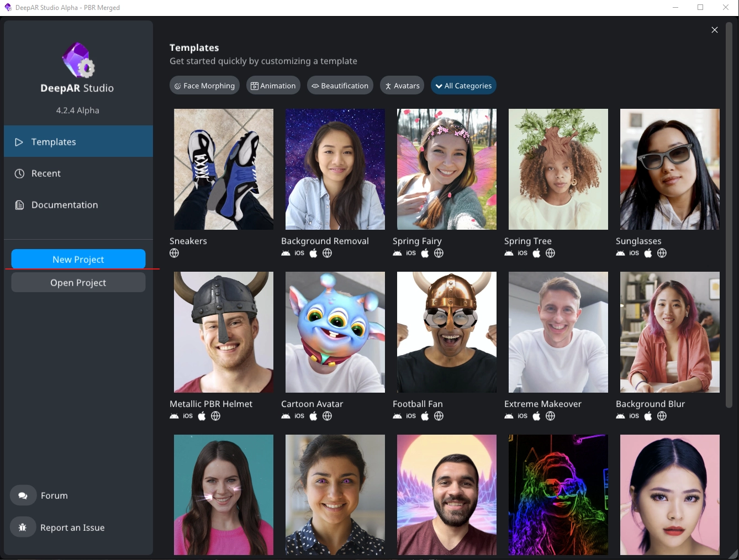Filter templates by Beautification

(340, 86)
